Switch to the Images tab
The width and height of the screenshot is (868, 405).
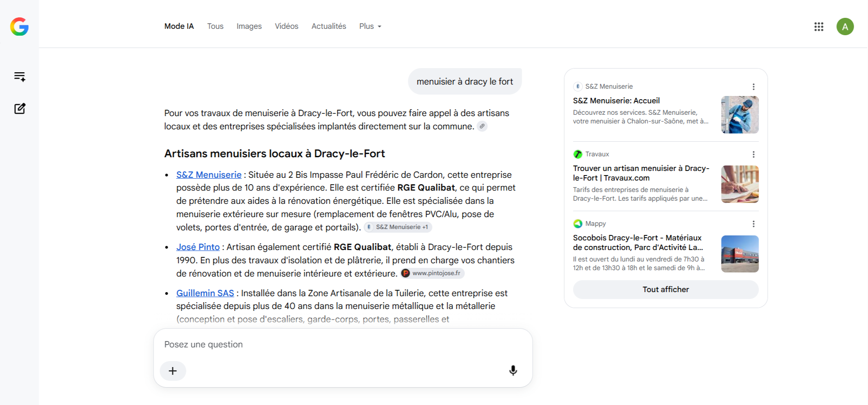(249, 26)
